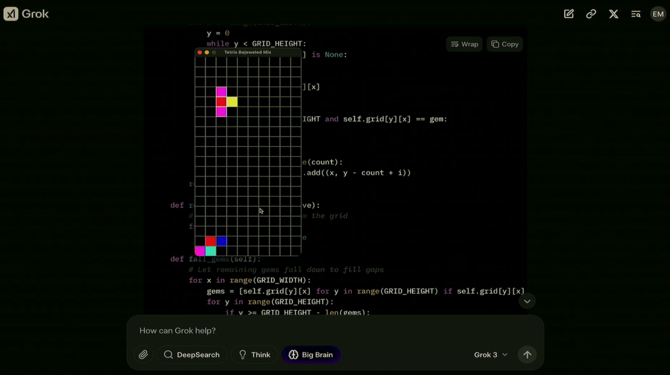
Task: Click the Grok logo icon
Action: 11,14
